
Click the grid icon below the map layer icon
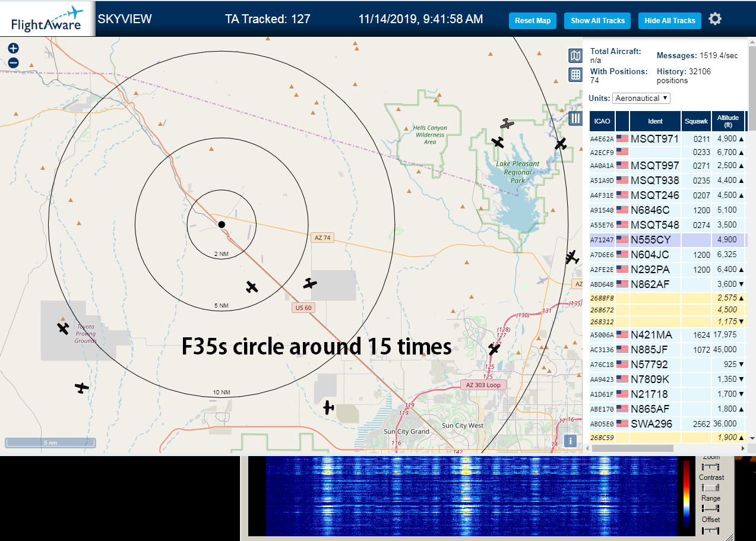point(575,74)
